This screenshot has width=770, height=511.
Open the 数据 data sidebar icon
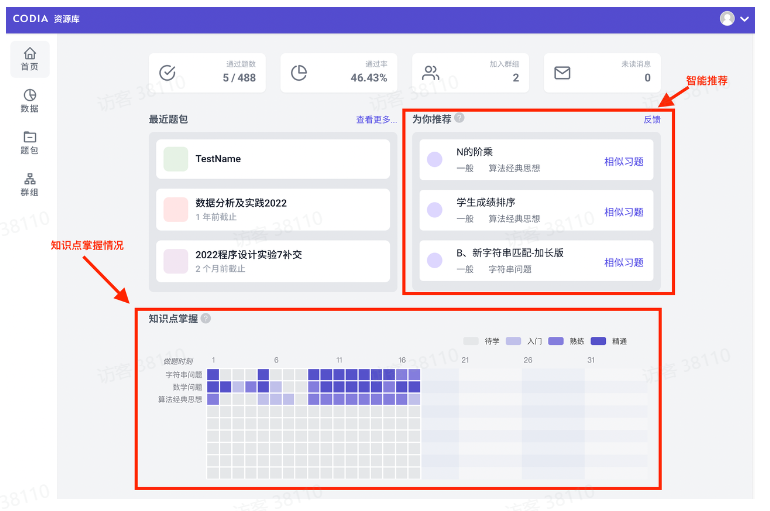pyautogui.click(x=29, y=100)
